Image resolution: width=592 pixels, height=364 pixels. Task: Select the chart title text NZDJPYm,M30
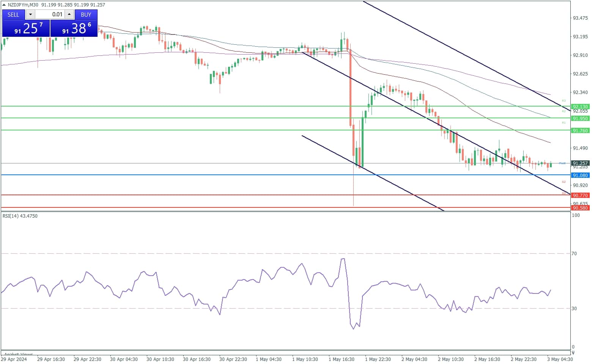click(23, 5)
